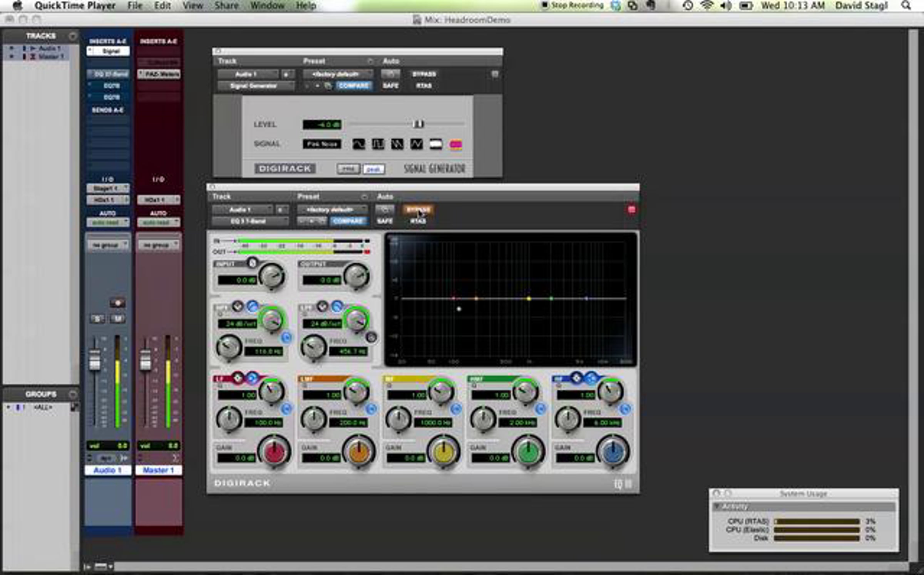This screenshot has width=924, height=575.
Task: Open the Audio 1 automation mode dropdown
Action: tap(108, 222)
